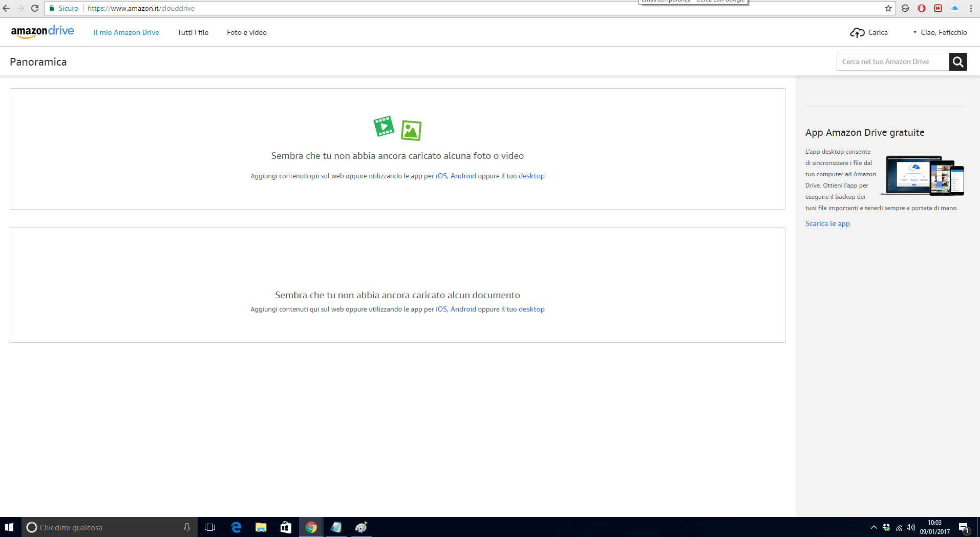Click the Wi-Fi network tray icon
980x537 pixels.
click(899, 527)
